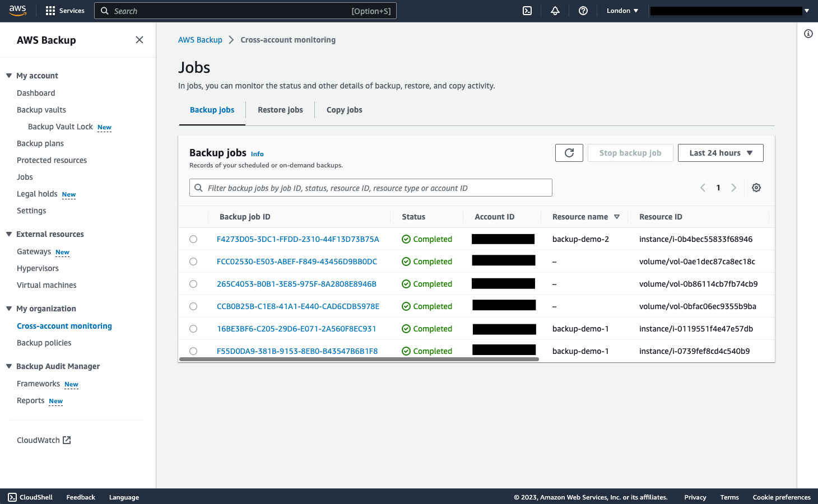Select radio for job 265C4053-B0B1-3E85-975F-8A2808E8946B
Viewport: 818px width, 504px height.
click(x=193, y=284)
